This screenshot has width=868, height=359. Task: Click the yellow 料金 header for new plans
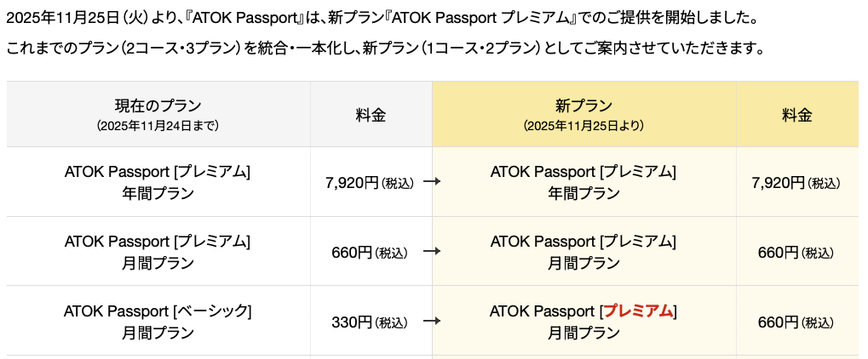(x=796, y=115)
